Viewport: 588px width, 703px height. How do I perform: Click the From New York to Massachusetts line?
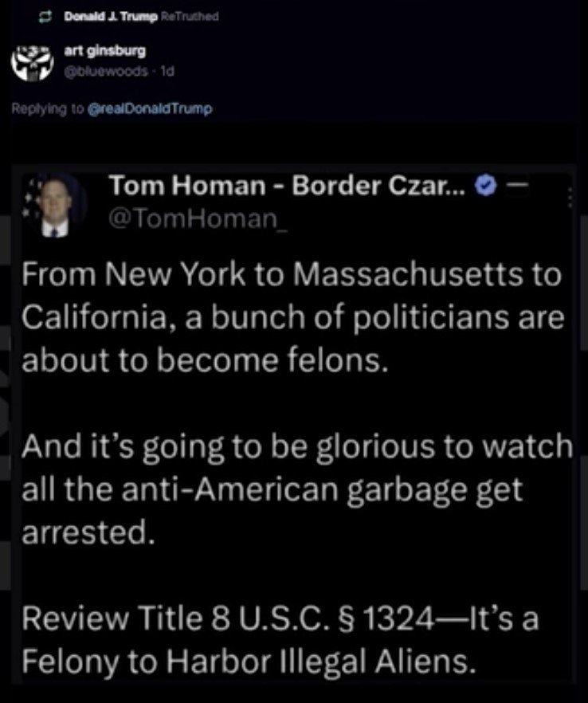point(292,274)
